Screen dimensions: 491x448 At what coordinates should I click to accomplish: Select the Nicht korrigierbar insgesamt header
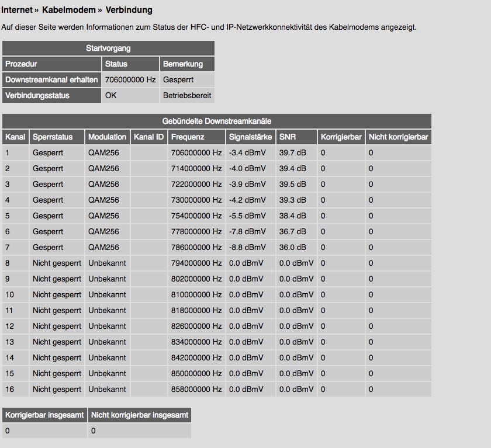(140, 415)
